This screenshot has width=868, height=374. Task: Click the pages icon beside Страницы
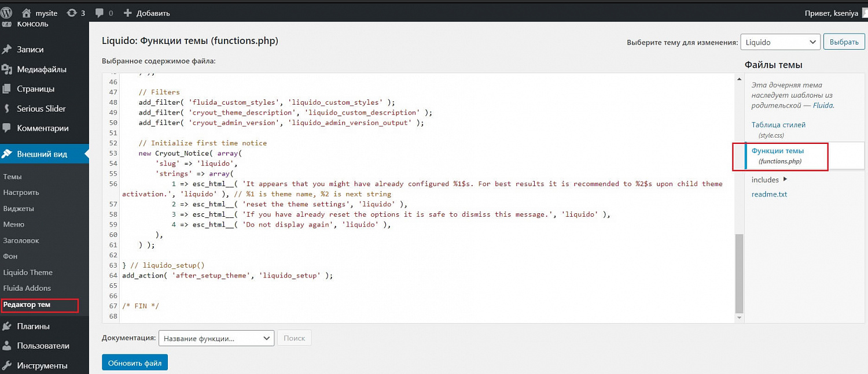7,89
